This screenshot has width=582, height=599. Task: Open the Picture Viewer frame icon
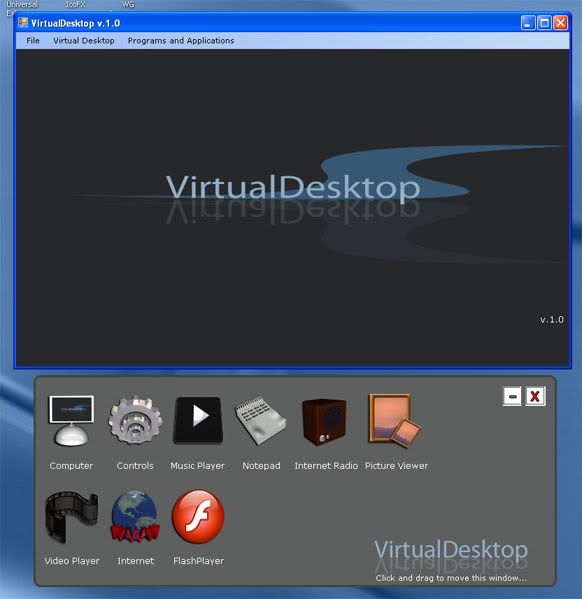coord(395,421)
